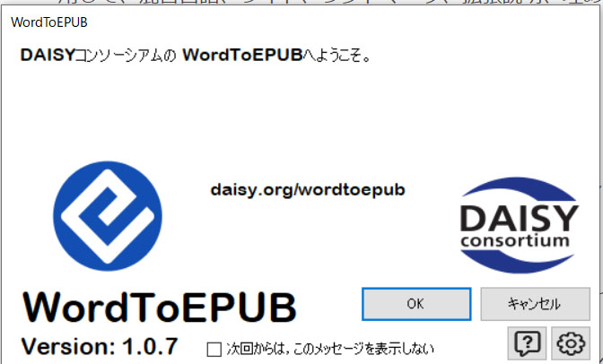603x364 pixels.
Task: Click the DAISY consortium logo
Action: click(x=519, y=225)
